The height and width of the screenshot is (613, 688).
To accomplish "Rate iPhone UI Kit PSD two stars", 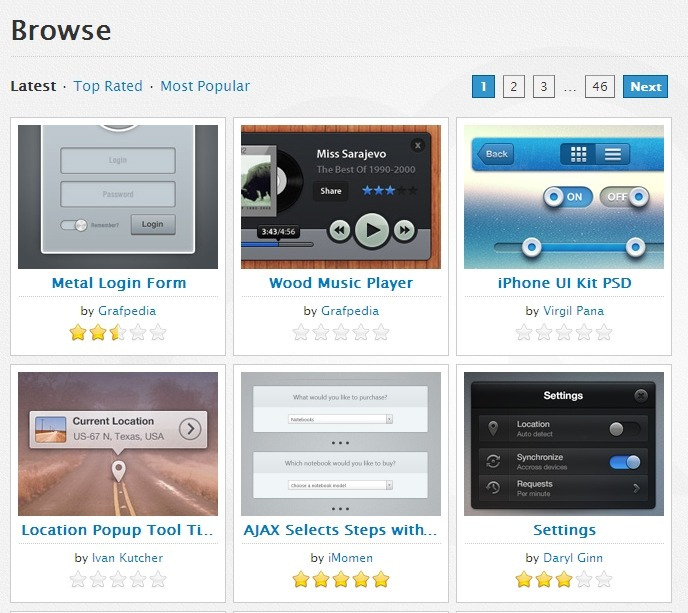I will 544,332.
